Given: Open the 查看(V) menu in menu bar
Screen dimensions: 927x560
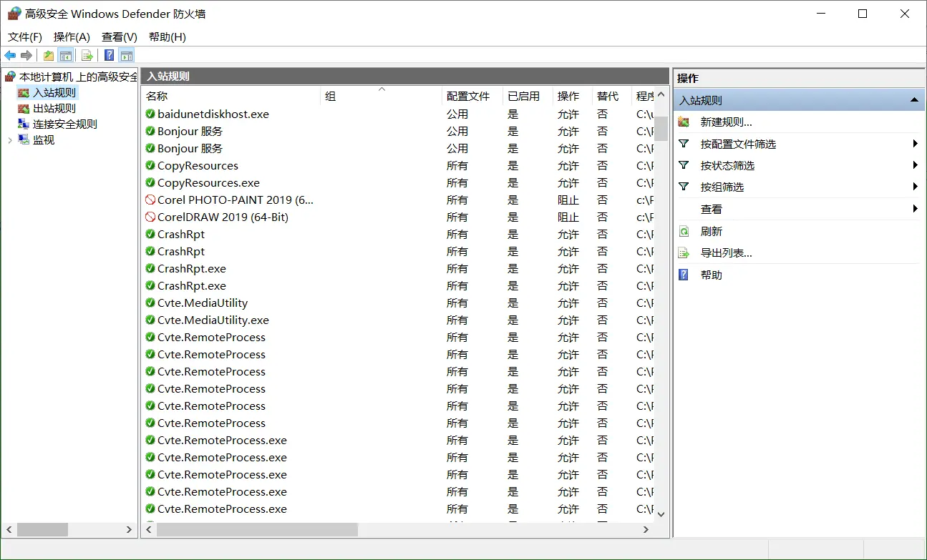Looking at the screenshot, I should coord(120,37).
